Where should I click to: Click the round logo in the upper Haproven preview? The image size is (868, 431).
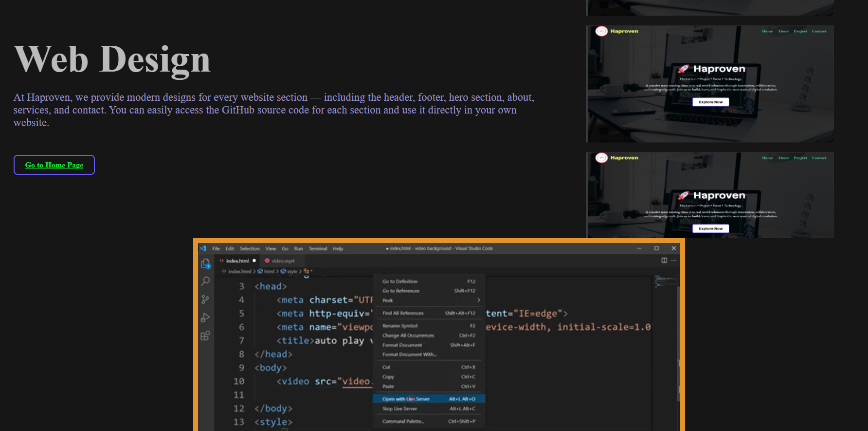(x=602, y=31)
